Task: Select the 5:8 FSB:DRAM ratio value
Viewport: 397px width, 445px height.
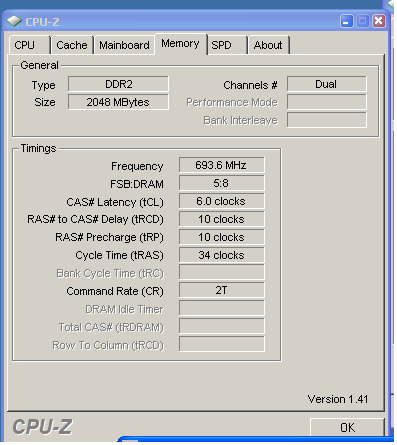Action: [222, 183]
